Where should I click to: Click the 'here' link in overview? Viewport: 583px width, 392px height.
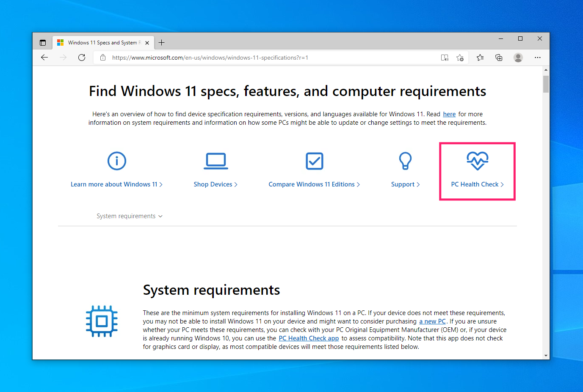click(449, 114)
